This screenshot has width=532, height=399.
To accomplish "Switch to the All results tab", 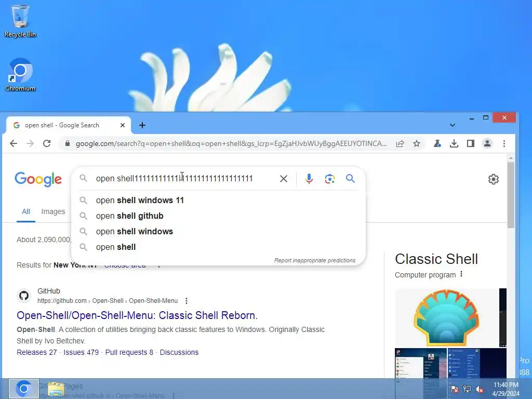I will point(26,212).
